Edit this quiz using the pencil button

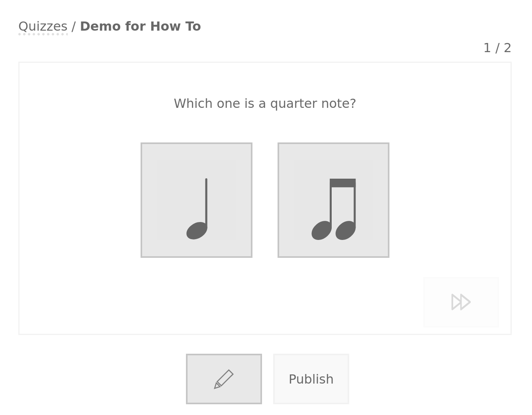pos(224,379)
